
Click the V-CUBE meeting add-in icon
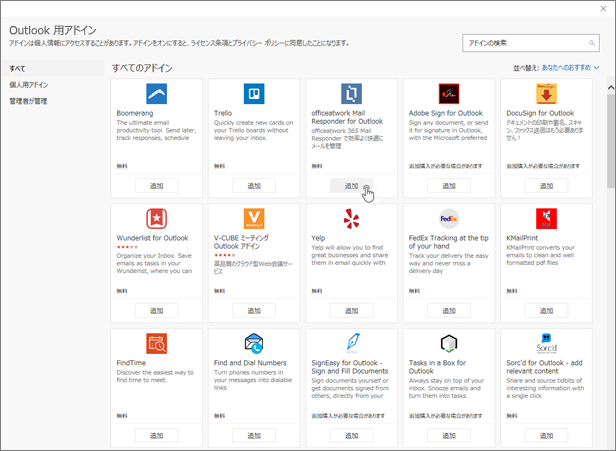coord(254,218)
